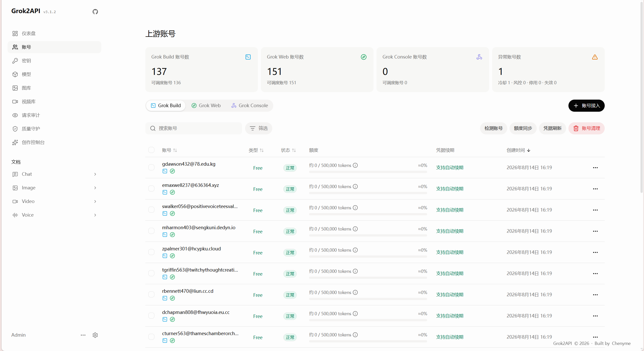Select the tgriffin563 row checkbox
Image resolution: width=644 pixels, height=351 pixels.
151,273
